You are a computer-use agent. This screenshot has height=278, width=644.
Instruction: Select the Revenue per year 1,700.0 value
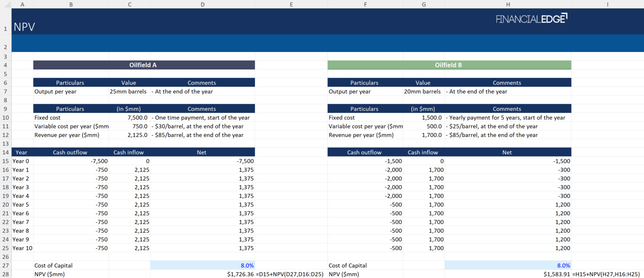(423, 135)
